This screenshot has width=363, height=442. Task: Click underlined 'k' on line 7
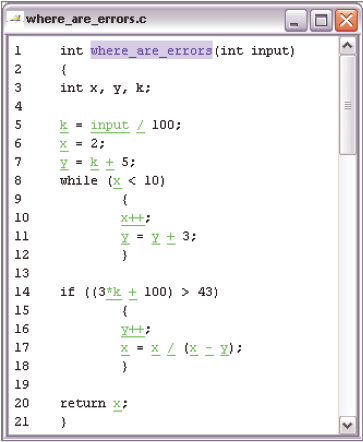click(94, 163)
